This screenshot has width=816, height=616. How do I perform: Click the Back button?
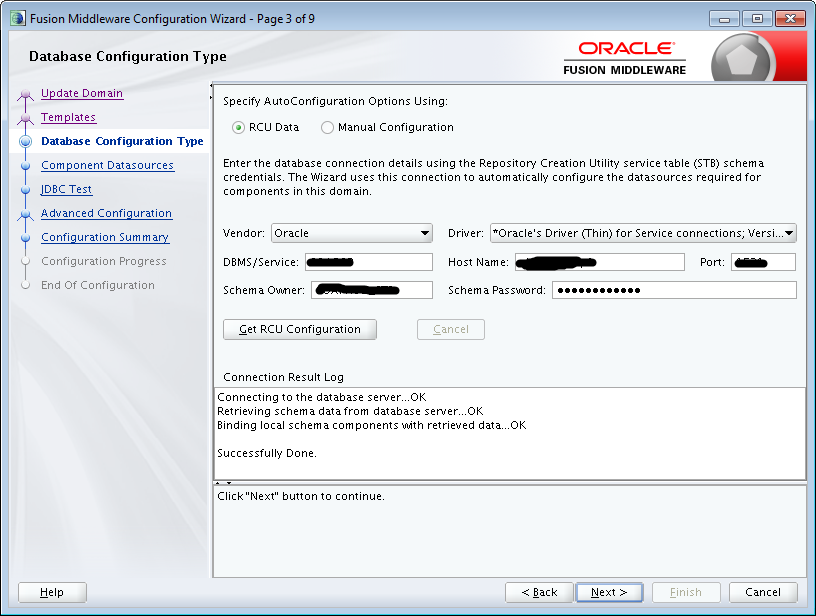click(539, 592)
